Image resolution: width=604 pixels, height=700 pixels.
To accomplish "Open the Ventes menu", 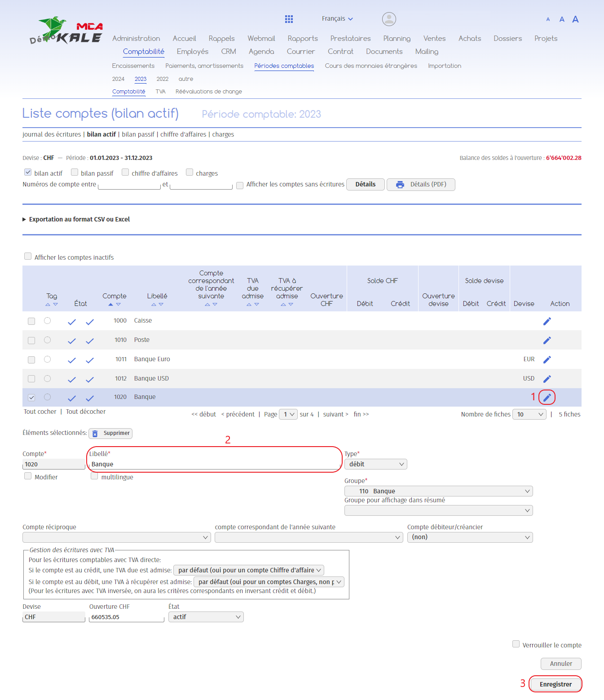I will [x=434, y=39].
